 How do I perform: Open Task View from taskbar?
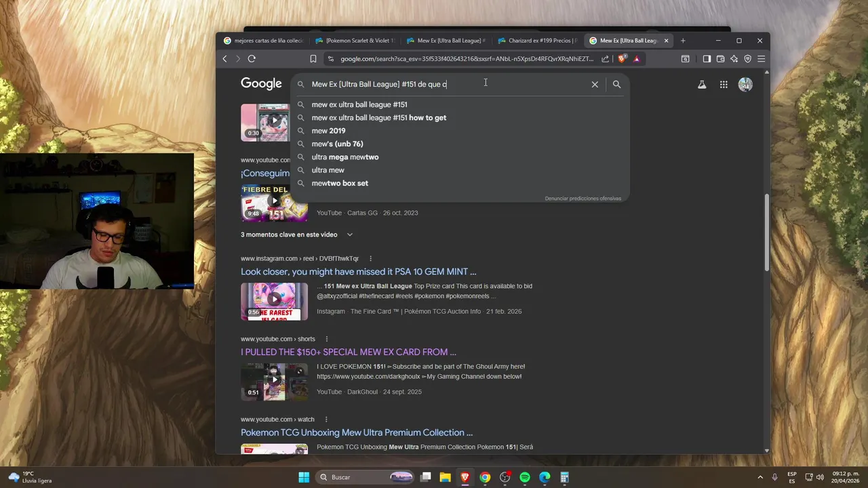[x=426, y=477]
